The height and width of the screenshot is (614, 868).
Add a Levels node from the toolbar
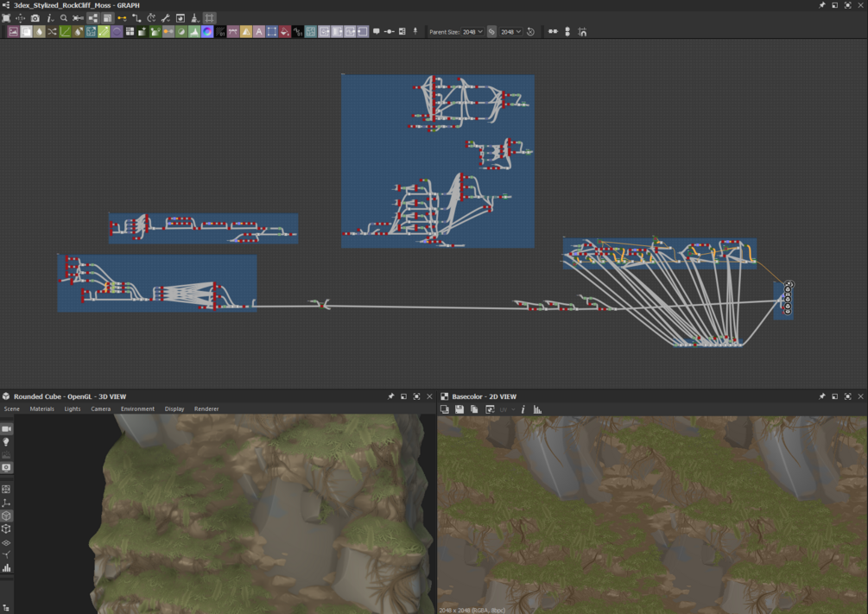(194, 32)
